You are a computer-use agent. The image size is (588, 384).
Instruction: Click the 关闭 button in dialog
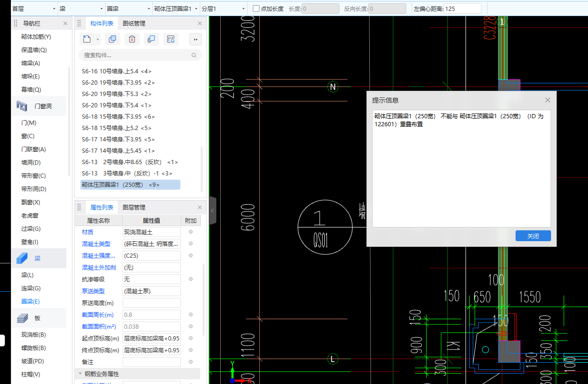(x=533, y=236)
